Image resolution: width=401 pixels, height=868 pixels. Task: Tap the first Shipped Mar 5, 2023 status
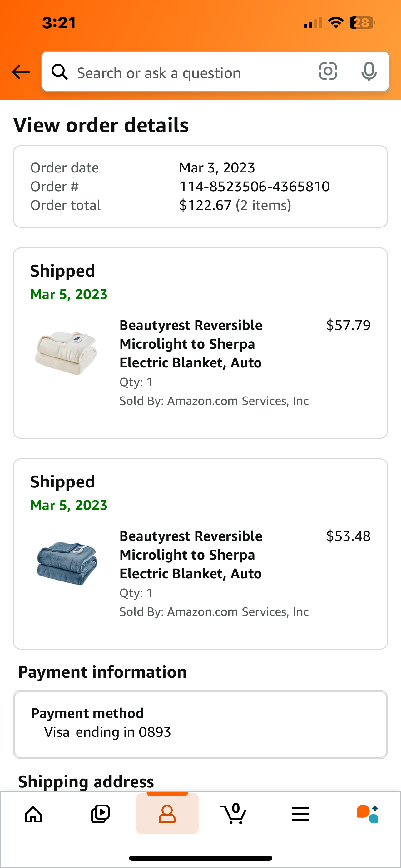coord(69,282)
